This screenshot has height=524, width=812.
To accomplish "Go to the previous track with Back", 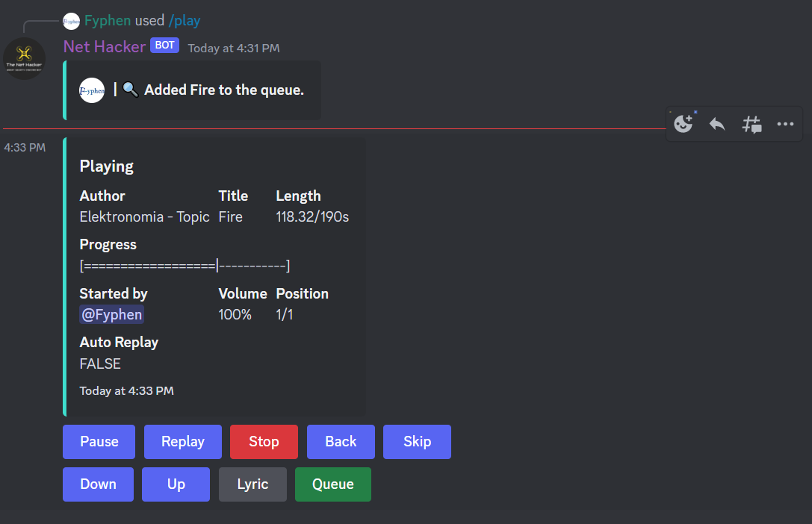I will point(341,441).
